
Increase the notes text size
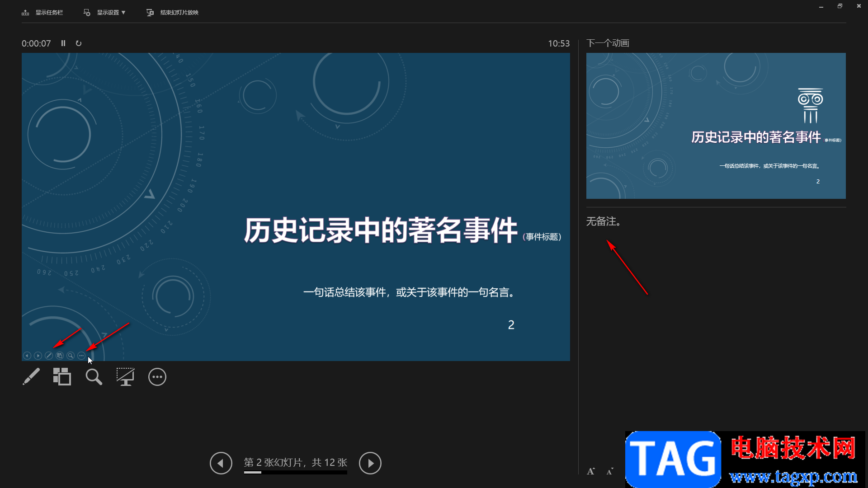point(591,471)
